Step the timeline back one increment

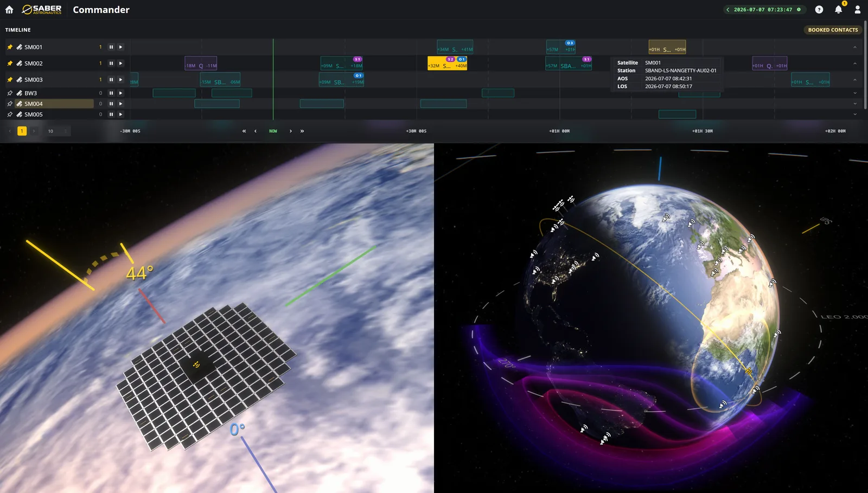click(x=256, y=131)
